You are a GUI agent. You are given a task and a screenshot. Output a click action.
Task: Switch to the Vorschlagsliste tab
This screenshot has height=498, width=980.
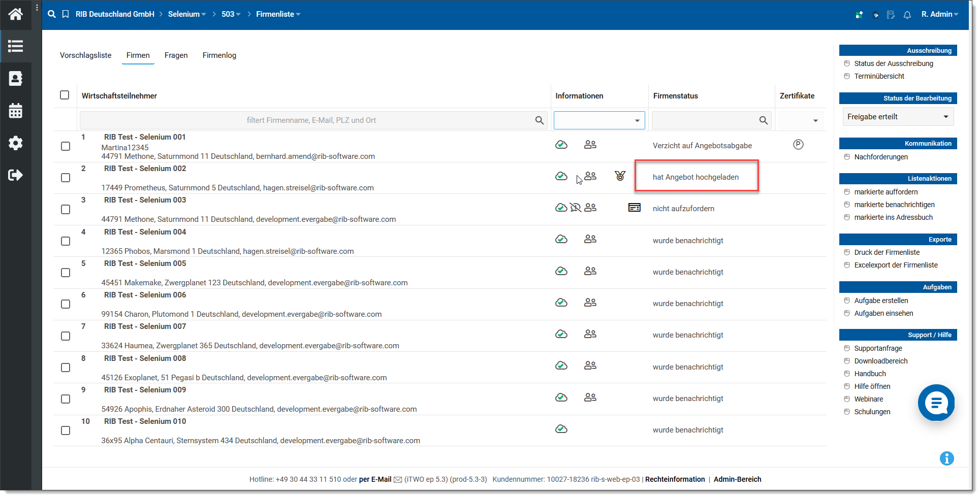[85, 55]
